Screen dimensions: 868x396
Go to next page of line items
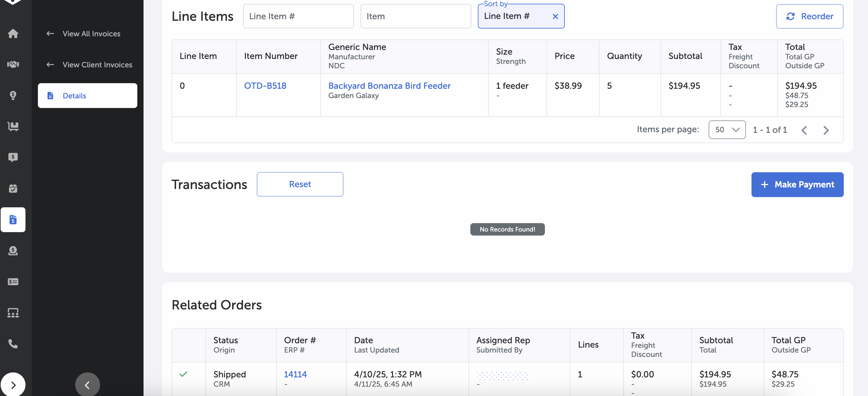[x=826, y=130]
